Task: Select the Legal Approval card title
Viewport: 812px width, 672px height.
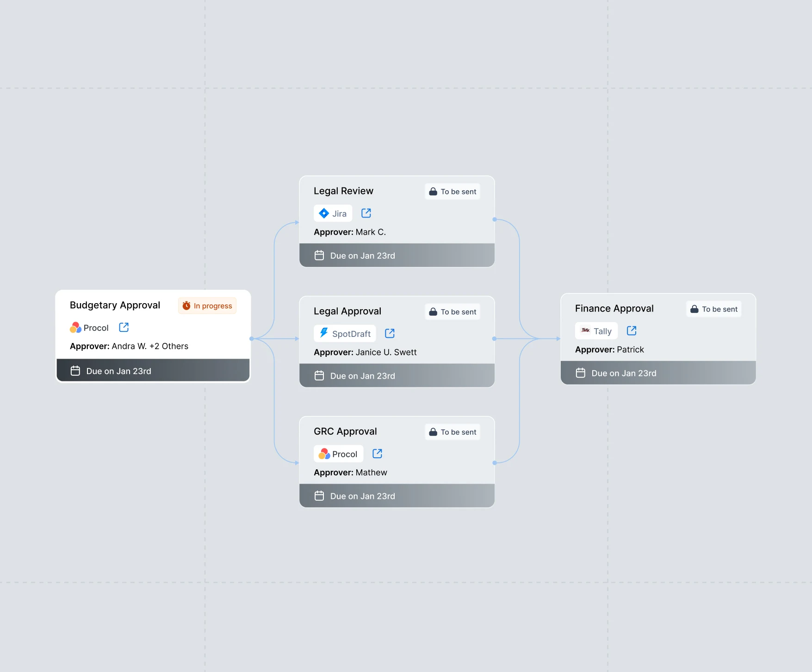Action: point(347,311)
